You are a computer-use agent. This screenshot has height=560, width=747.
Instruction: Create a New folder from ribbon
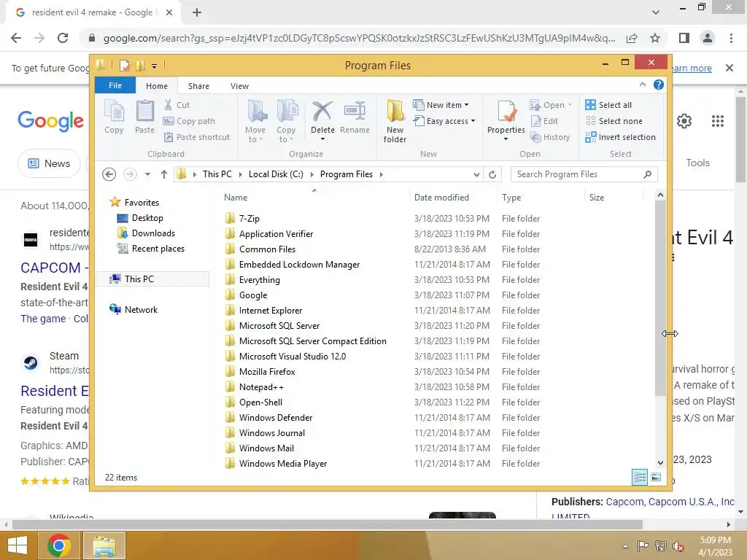(395, 121)
